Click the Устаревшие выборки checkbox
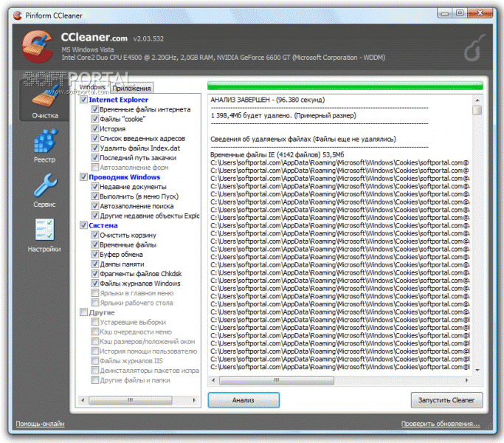This screenshot has width=504, height=443. click(94, 322)
